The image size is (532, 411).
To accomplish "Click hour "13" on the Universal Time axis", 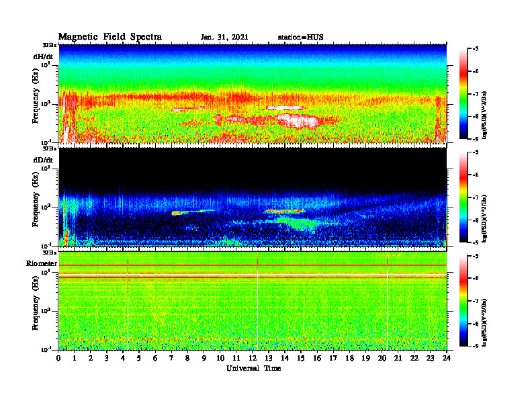I will click(x=269, y=358).
